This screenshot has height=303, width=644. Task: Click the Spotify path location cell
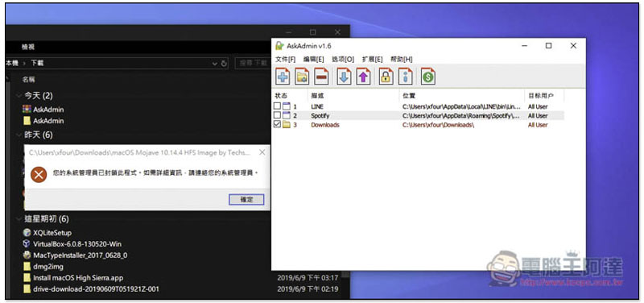point(460,116)
